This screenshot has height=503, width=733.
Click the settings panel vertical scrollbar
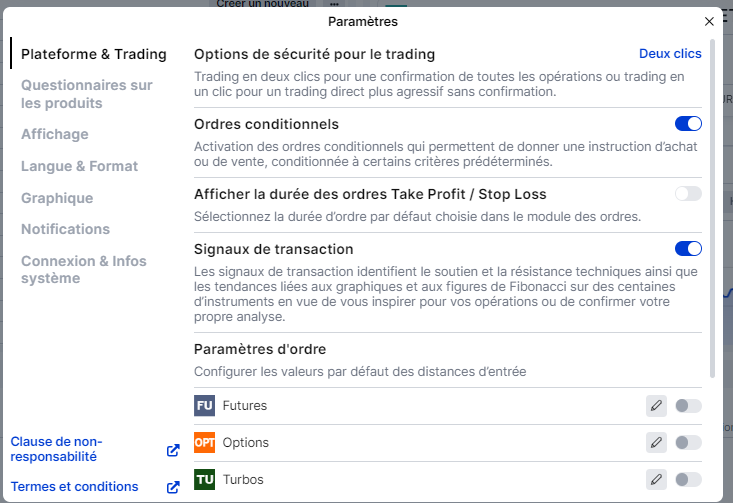coord(712,208)
